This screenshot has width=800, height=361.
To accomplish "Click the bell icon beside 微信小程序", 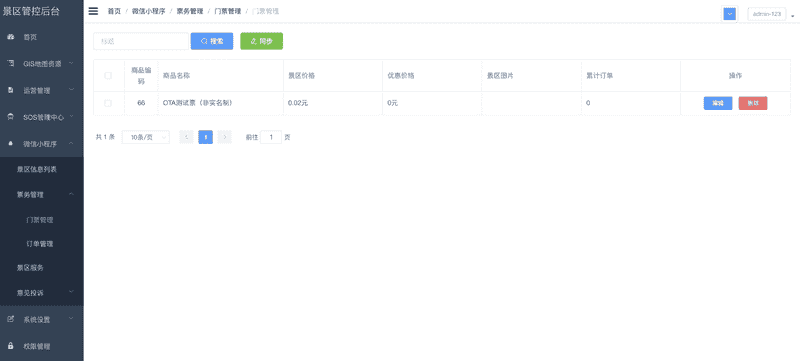I will tap(11, 144).
